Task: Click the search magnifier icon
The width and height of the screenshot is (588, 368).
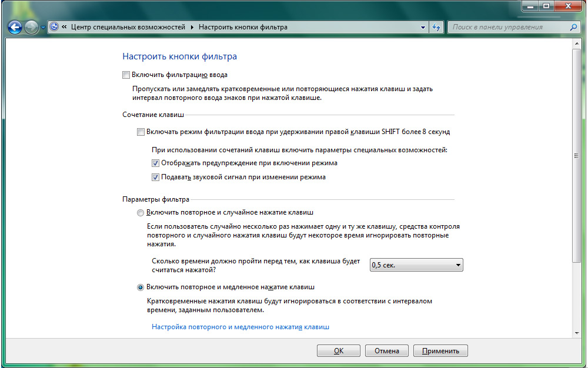Action: click(x=573, y=27)
